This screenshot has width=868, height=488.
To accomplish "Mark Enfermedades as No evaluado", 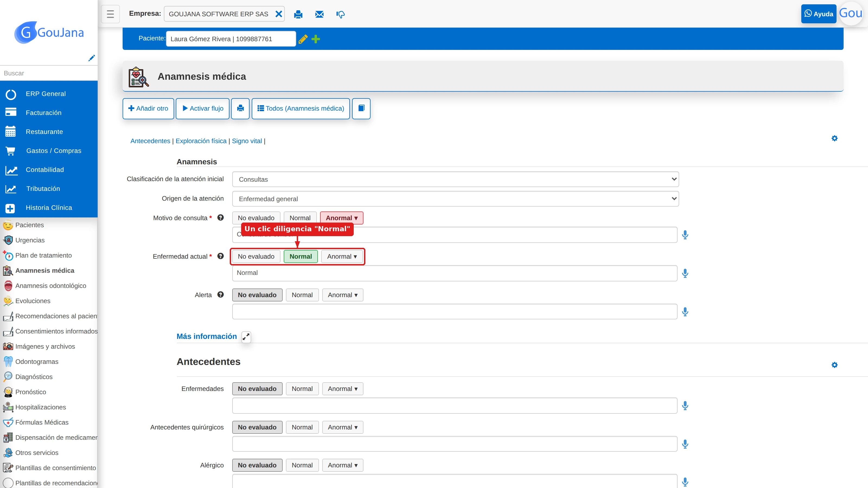I will [257, 389].
